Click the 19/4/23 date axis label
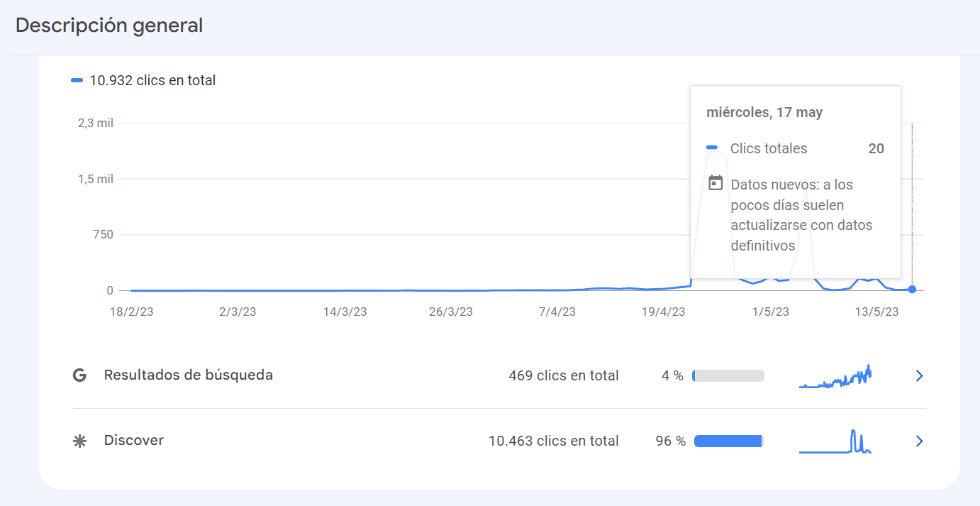 pos(663,312)
